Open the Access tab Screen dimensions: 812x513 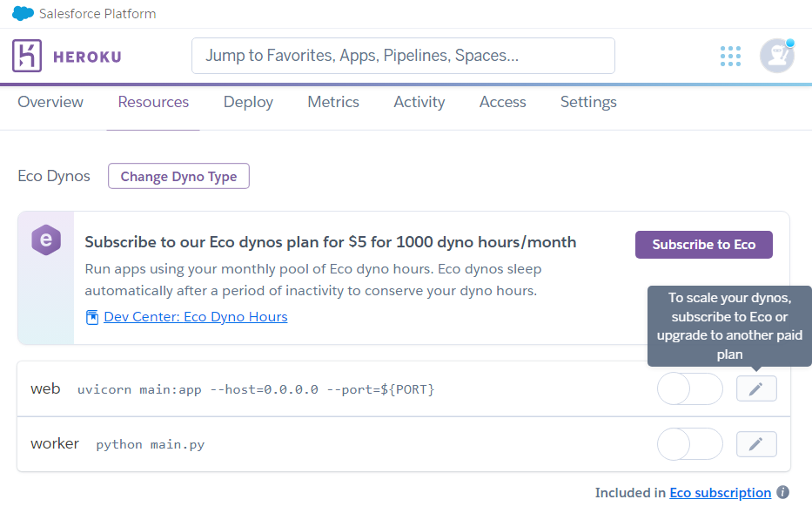pyautogui.click(x=502, y=102)
